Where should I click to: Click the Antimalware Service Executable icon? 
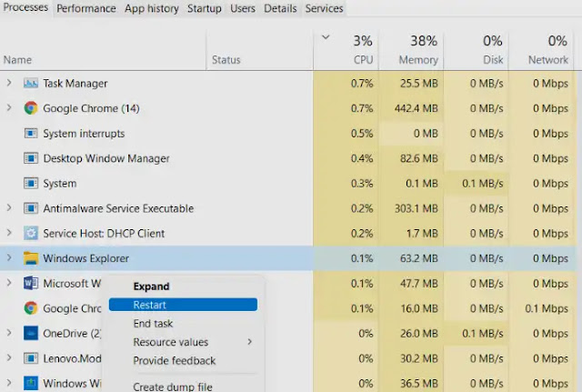point(31,208)
